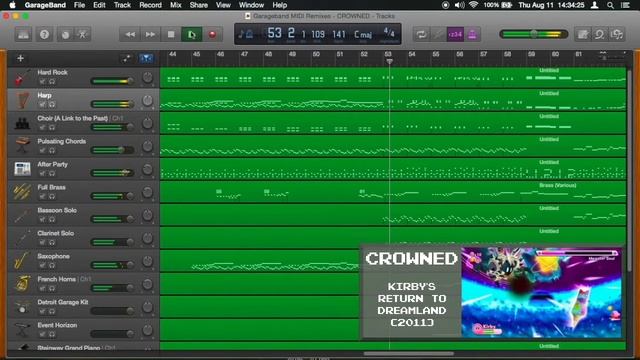640x360 pixels.
Task: Select the Saxophone track icon
Action: click(x=22, y=261)
